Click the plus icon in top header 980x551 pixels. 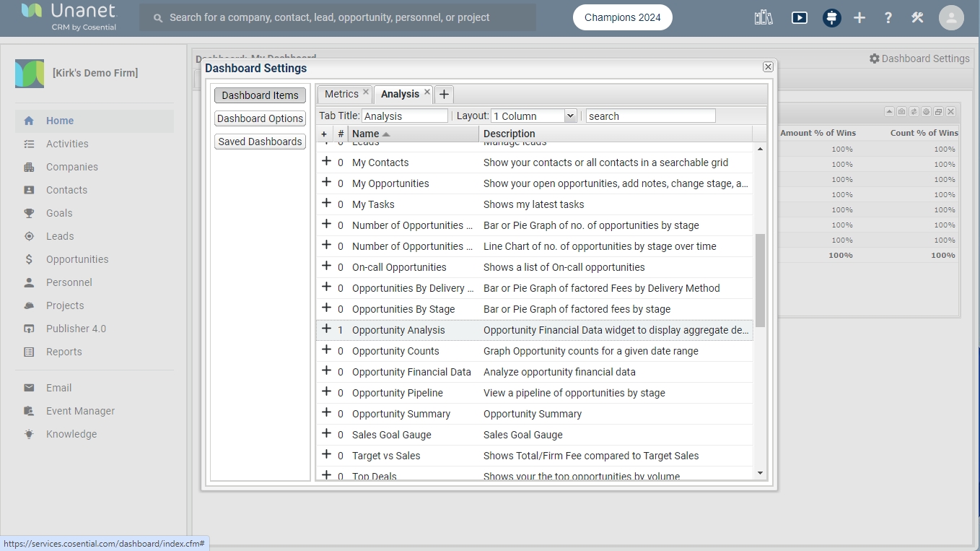pos(859,18)
